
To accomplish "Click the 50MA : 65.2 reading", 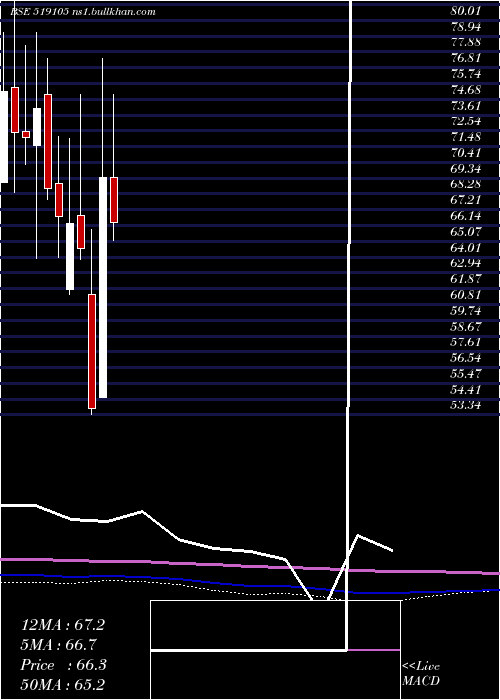I will coord(63,684).
